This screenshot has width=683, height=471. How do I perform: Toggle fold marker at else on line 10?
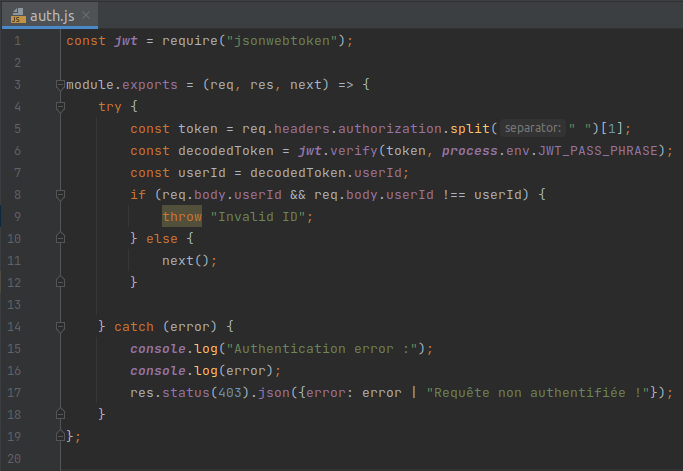(61, 238)
